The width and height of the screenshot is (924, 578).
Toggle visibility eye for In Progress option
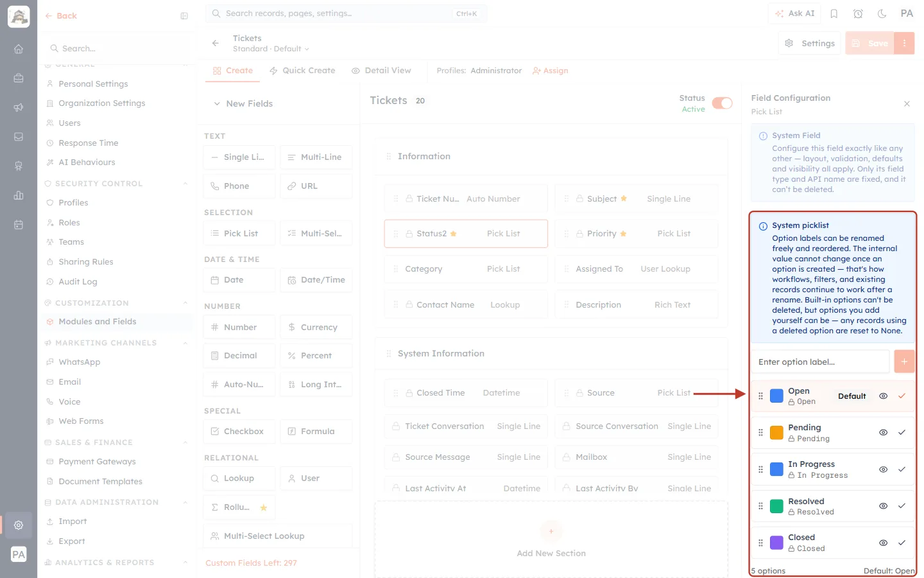point(884,469)
